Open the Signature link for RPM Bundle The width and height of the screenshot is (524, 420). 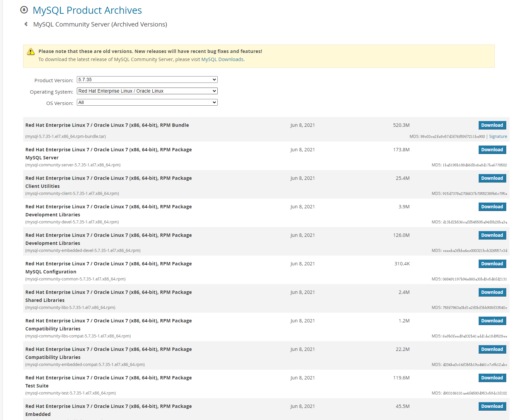click(x=498, y=137)
